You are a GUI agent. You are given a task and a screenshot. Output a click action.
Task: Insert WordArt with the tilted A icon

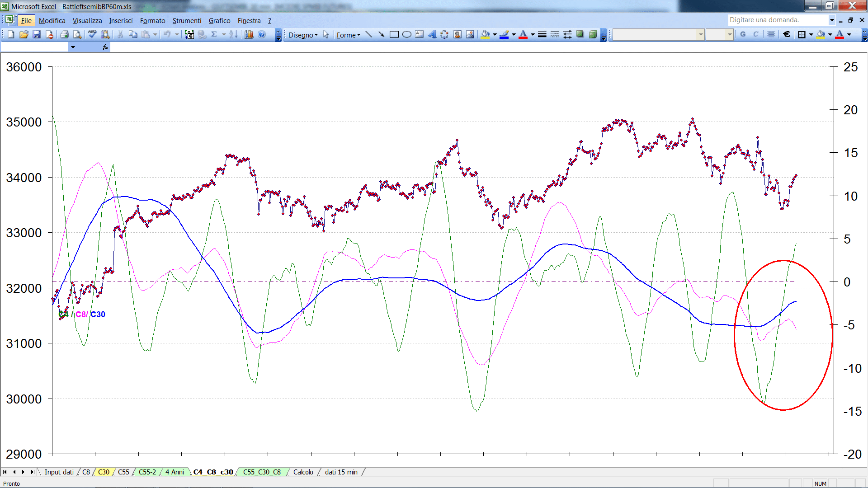tap(432, 34)
